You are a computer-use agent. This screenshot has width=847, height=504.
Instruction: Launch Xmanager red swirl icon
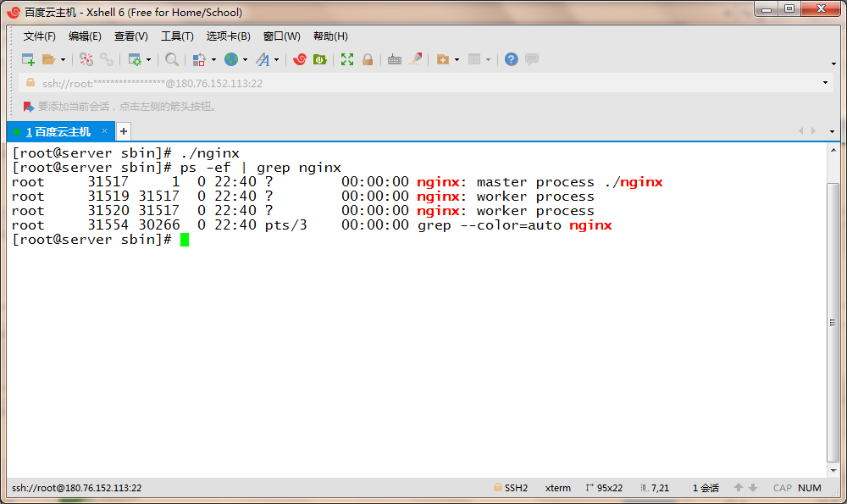point(300,59)
